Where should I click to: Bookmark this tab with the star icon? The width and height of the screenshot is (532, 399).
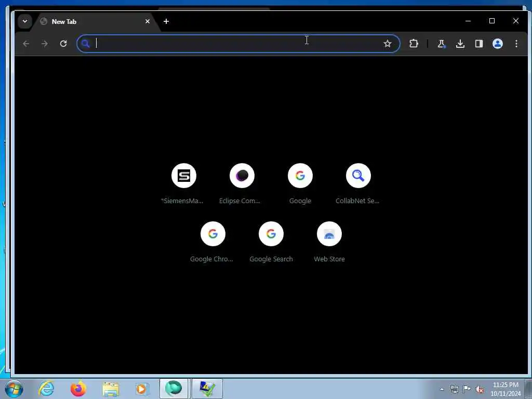point(388,44)
